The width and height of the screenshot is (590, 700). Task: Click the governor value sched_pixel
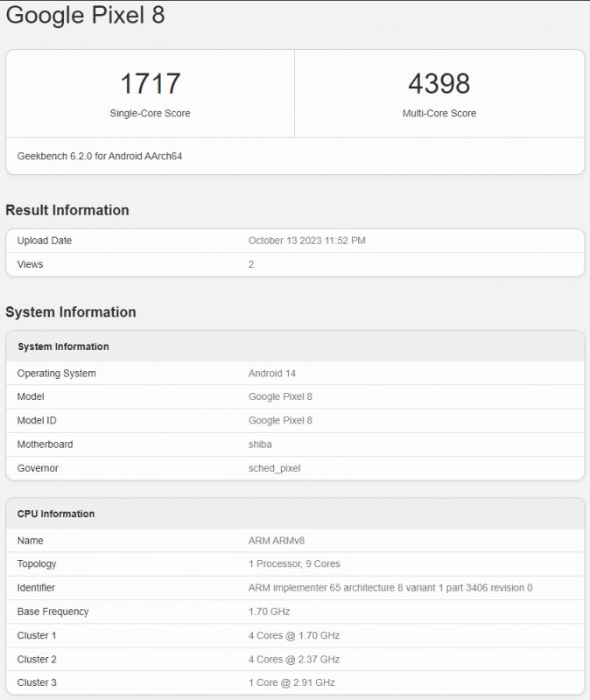click(274, 468)
